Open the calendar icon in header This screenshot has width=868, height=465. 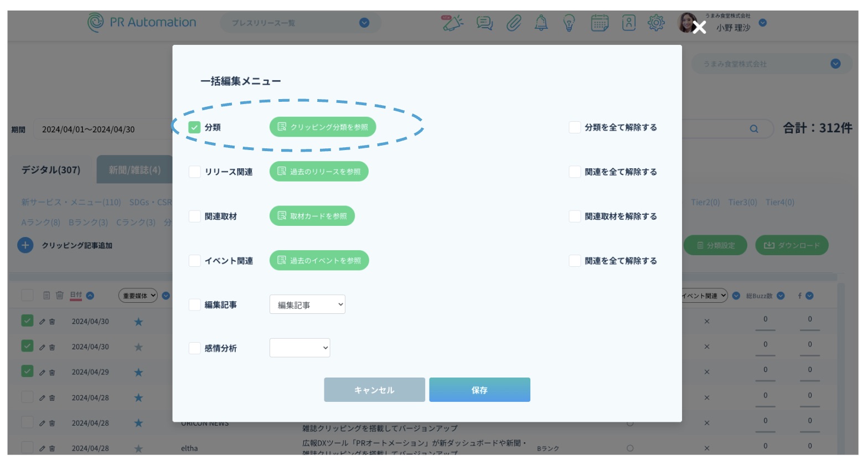pos(600,23)
